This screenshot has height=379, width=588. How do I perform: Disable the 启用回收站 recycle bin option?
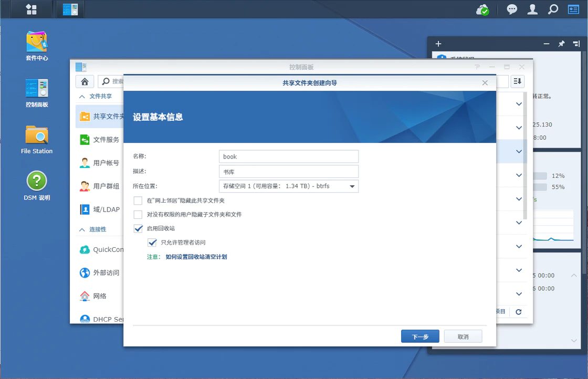(x=138, y=229)
